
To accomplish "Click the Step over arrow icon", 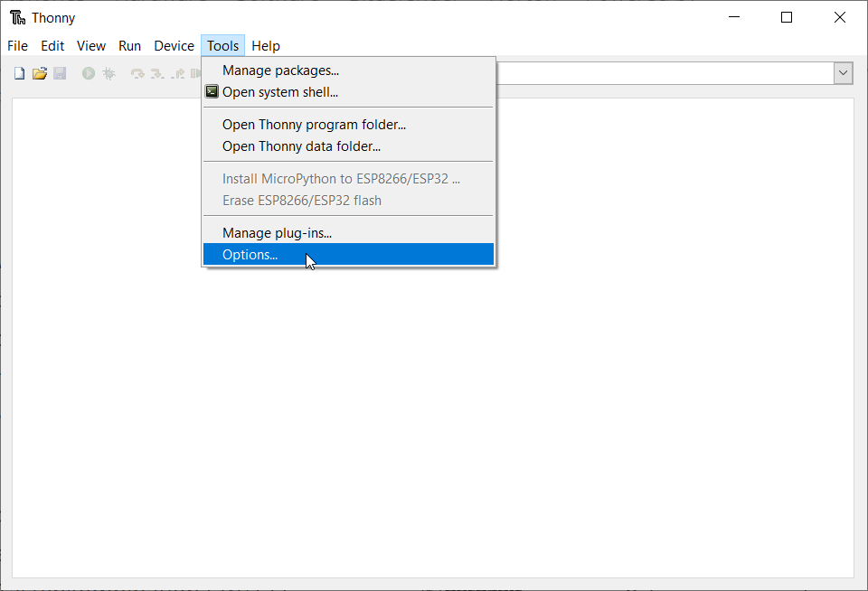I will coord(137,73).
